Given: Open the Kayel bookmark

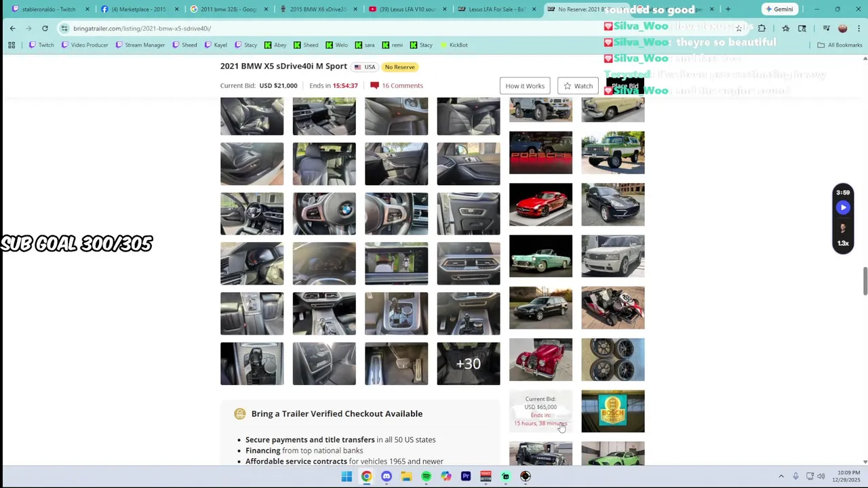Looking at the screenshot, I should point(215,45).
